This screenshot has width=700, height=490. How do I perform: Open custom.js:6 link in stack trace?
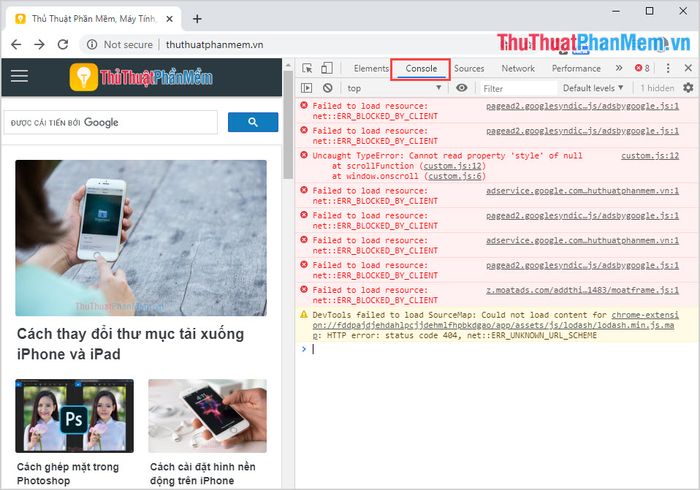(x=455, y=176)
